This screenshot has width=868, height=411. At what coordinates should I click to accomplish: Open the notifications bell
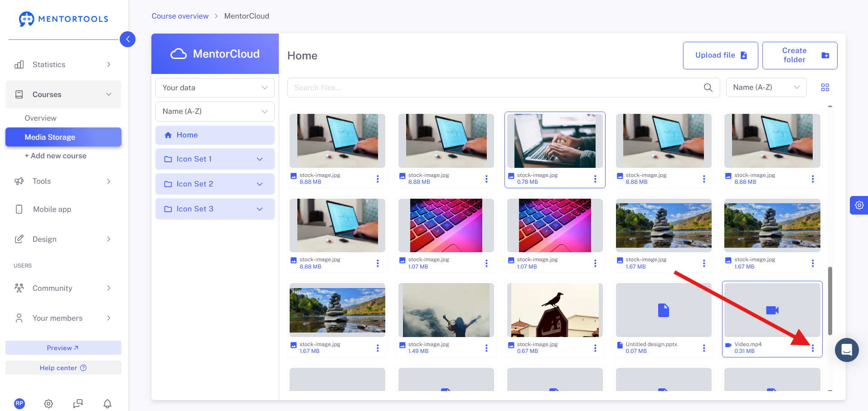107,404
